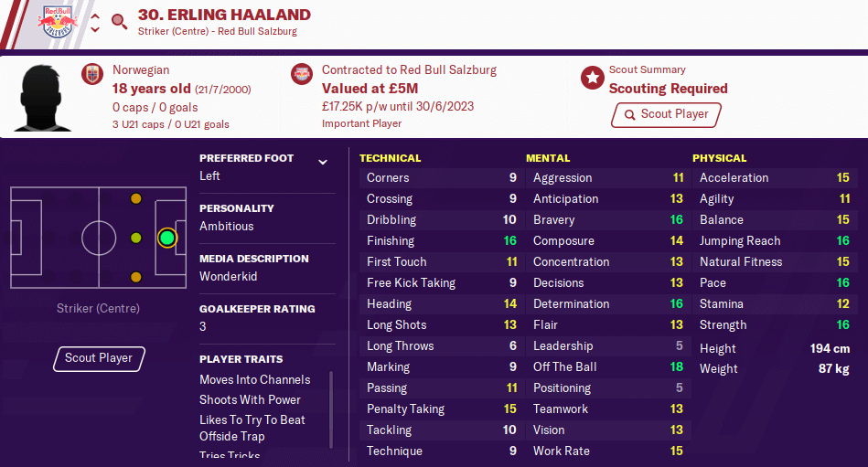The width and height of the screenshot is (868, 467).
Task: Click the Player Traits scrollbar
Action: tap(331, 409)
